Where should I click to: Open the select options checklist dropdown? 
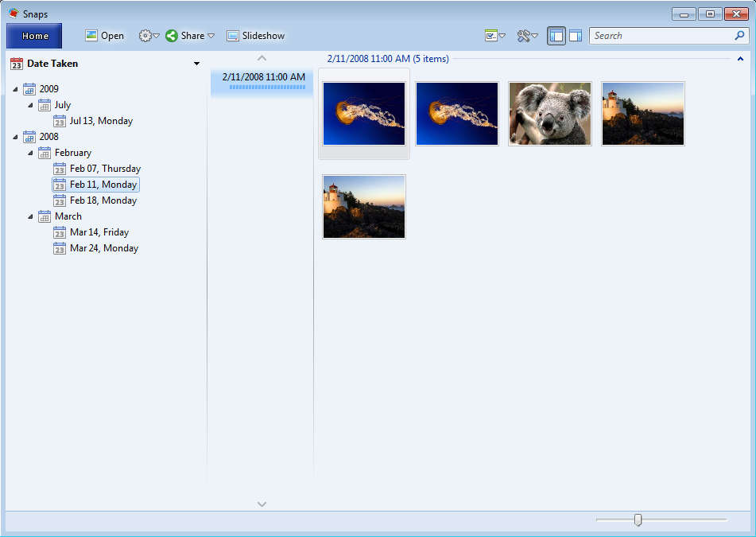click(494, 36)
